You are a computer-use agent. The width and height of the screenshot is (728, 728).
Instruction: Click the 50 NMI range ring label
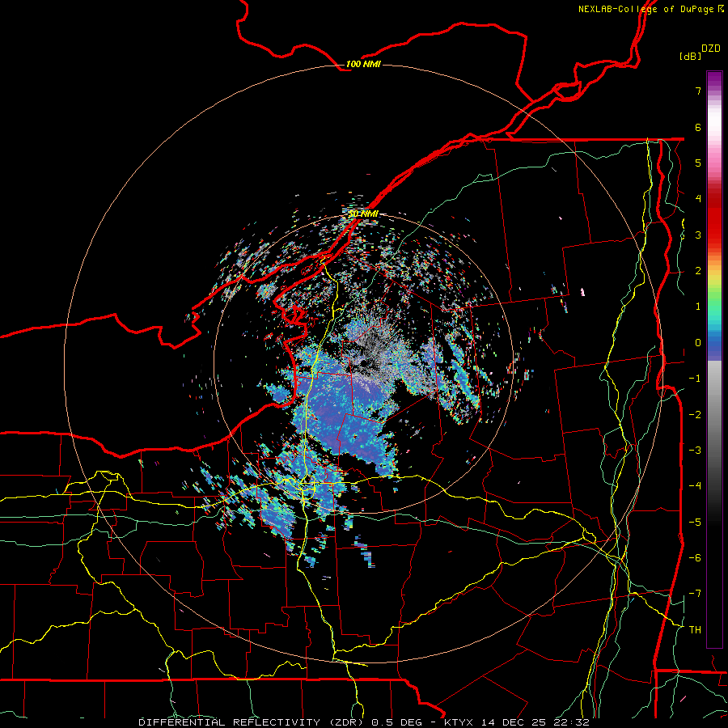pos(363,214)
